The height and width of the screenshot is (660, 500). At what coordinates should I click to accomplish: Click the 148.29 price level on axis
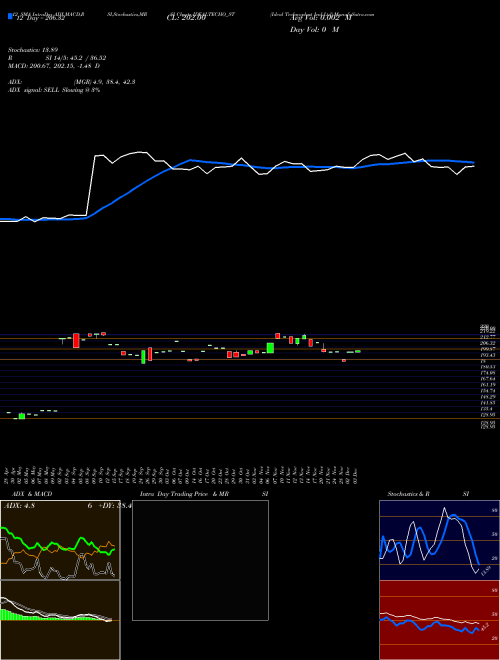click(x=488, y=397)
